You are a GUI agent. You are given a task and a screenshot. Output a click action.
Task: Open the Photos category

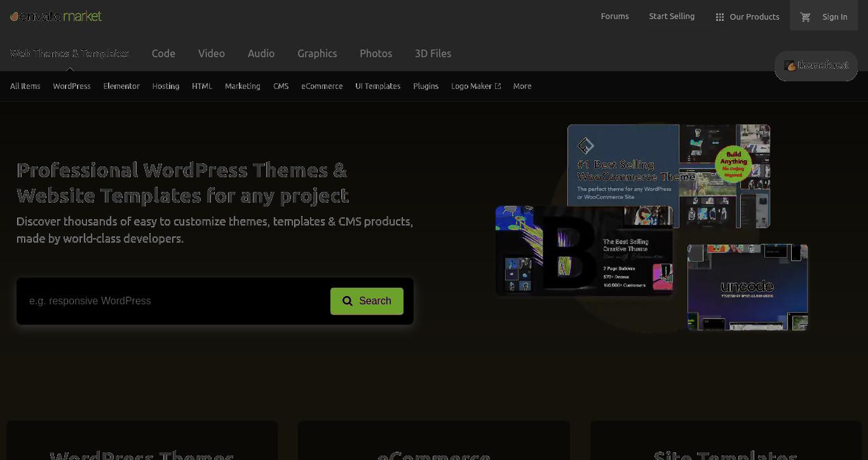[376, 53]
